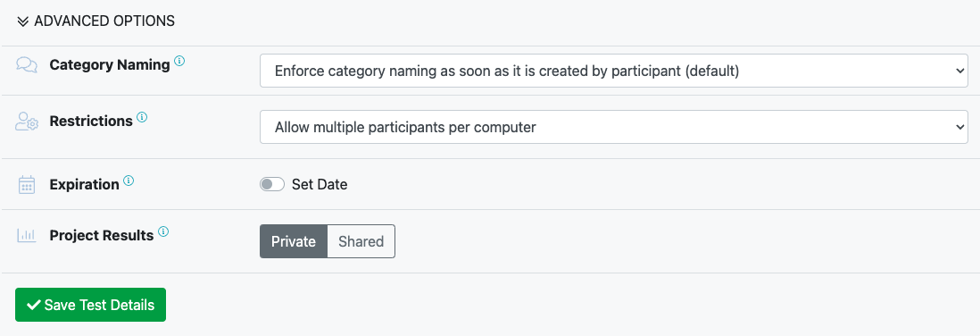Click the Set Date label text

[x=320, y=185]
